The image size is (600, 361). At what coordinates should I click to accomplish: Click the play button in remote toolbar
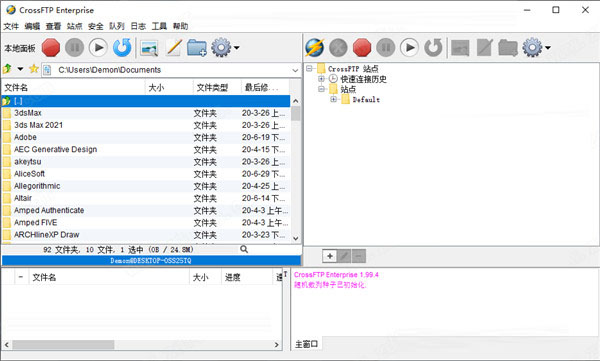(x=409, y=48)
